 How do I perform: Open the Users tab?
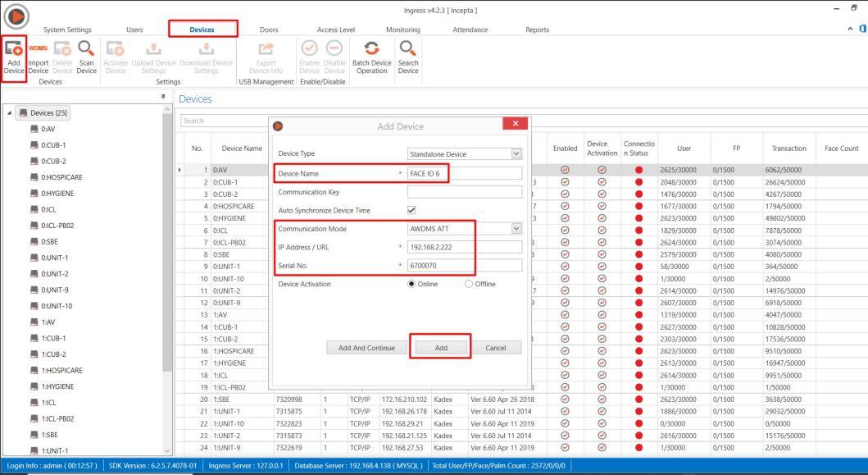[134, 30]
